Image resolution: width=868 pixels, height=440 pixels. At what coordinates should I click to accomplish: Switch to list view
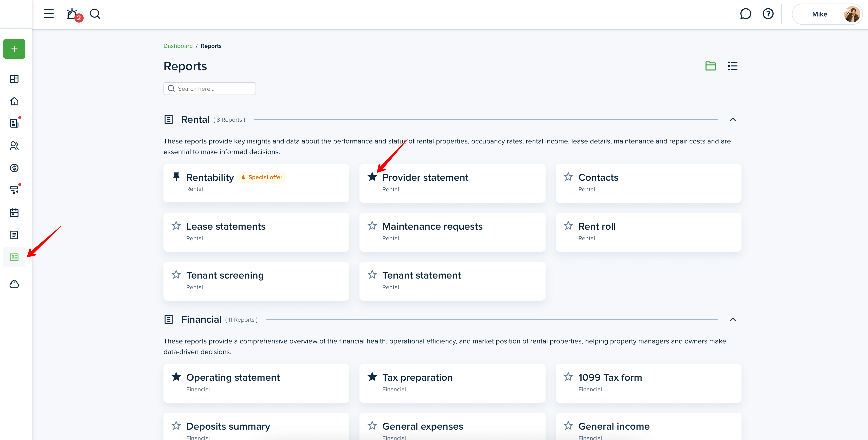tap(733, 66)
